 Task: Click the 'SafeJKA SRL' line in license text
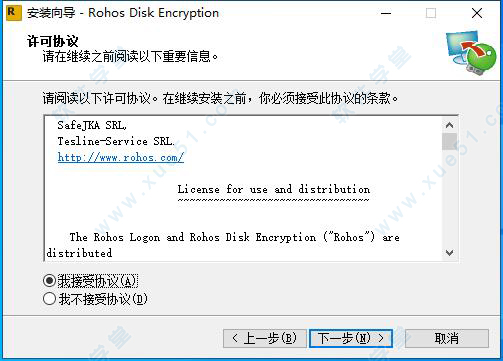tap(92, 125)
